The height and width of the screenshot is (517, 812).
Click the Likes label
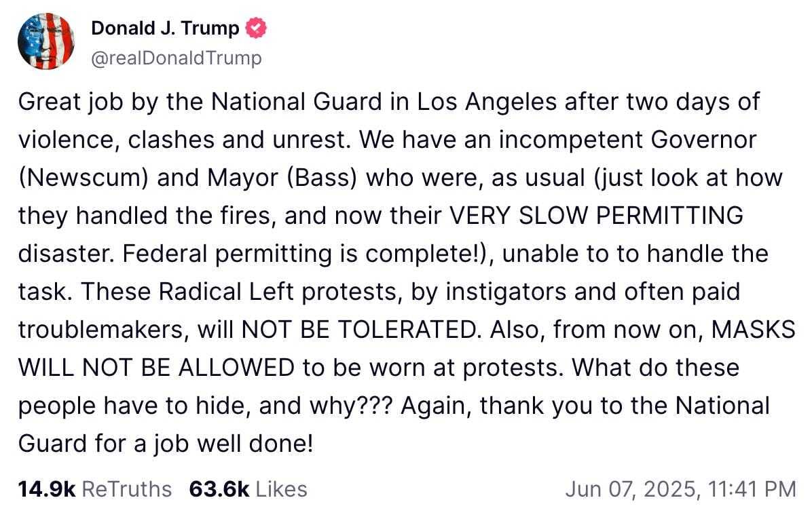(282, 489)
